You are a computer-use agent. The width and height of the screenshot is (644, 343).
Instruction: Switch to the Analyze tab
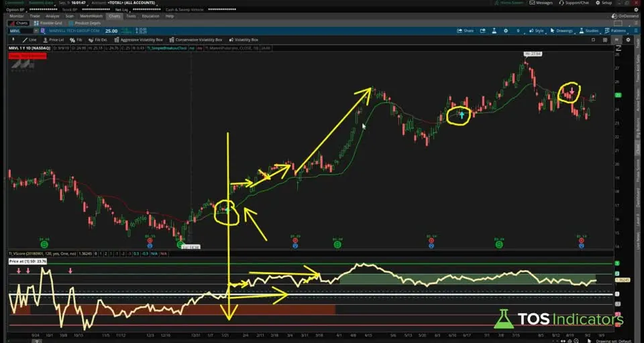[52, 16]
